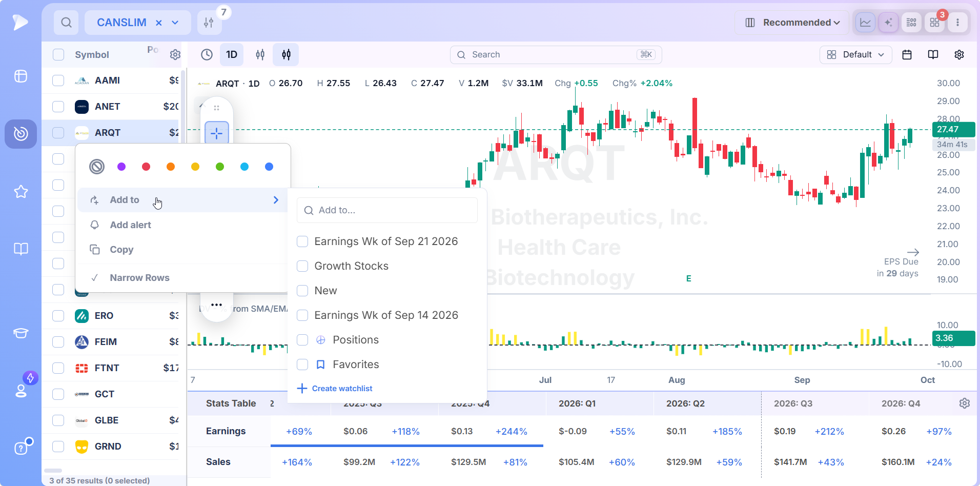Check the Favorites list checkbox
This screenshot has width=980, height=486.
pos(302,364)
